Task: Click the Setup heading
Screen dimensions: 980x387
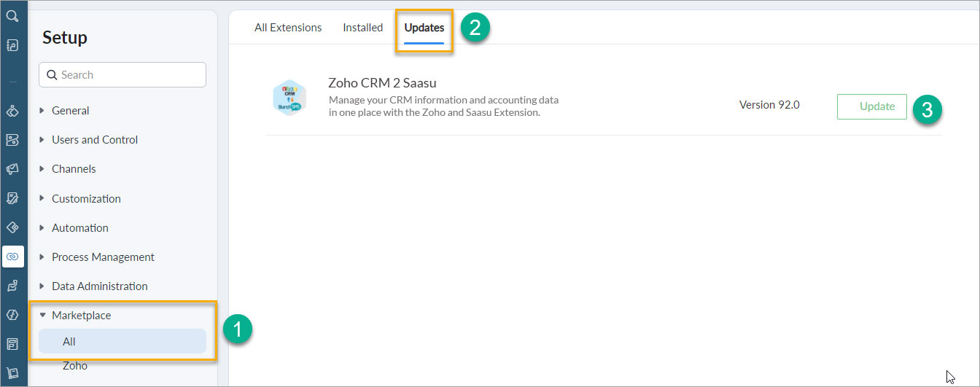Action: pyautogui.click(x=65, y=37)
